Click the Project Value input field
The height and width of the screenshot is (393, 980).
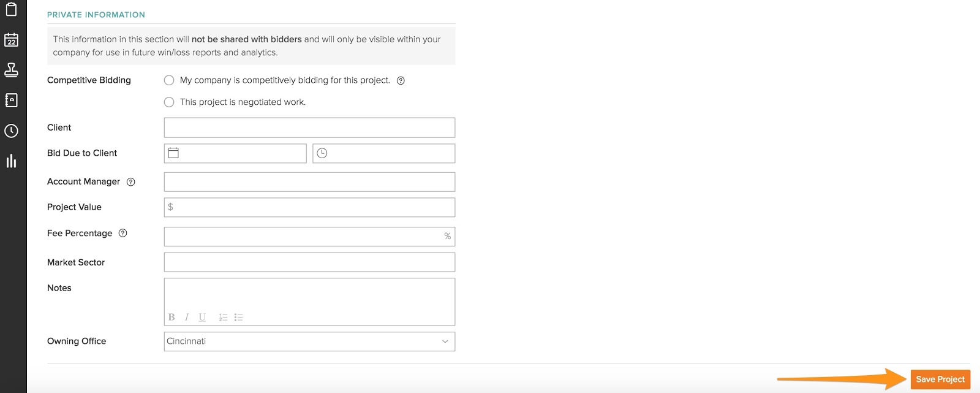pos(309,207)
